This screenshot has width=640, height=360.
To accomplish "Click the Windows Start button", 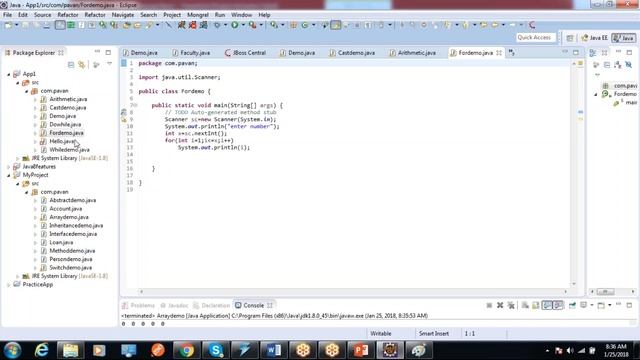I will [x=13, y=350].
